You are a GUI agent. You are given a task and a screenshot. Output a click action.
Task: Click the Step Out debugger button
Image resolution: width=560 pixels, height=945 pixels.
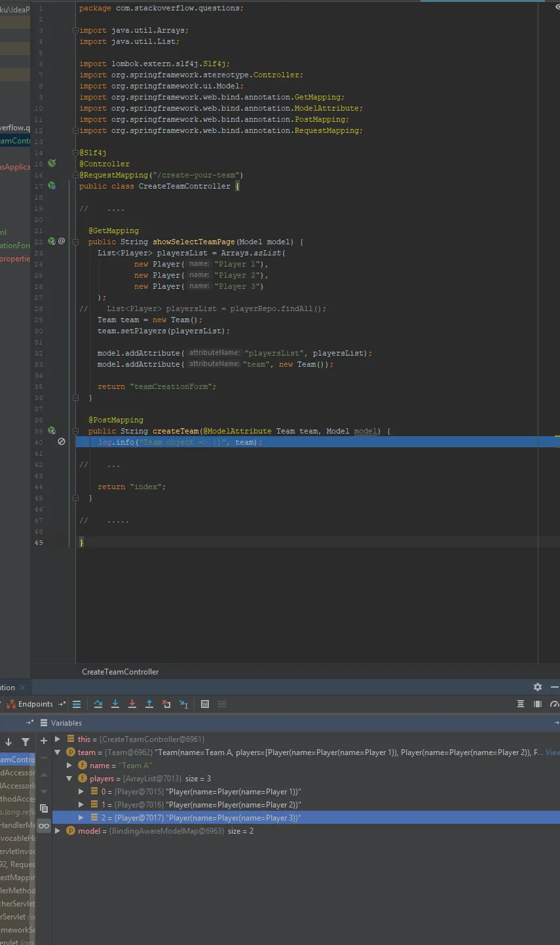pyautogui.click(x=149, y=704)
